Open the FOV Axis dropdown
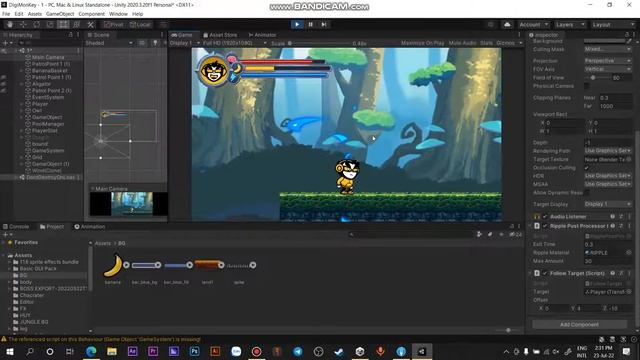This screenshot has width=640, height=360. [607, 69]
